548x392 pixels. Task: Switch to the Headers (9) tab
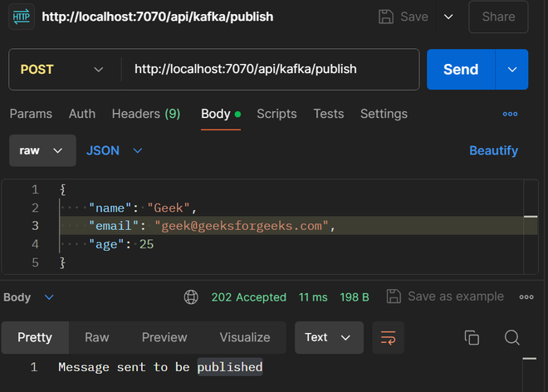tap(146, 114)
